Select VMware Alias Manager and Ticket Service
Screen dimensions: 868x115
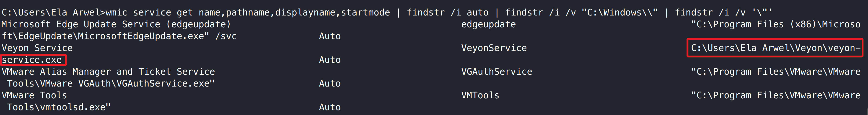pyautogui.click(x=108, y=72)
